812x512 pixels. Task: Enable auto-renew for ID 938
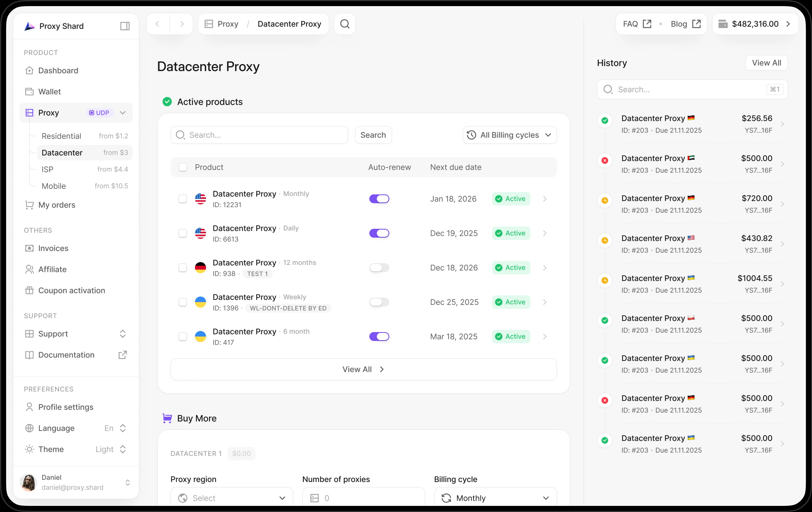click(379, 268)
